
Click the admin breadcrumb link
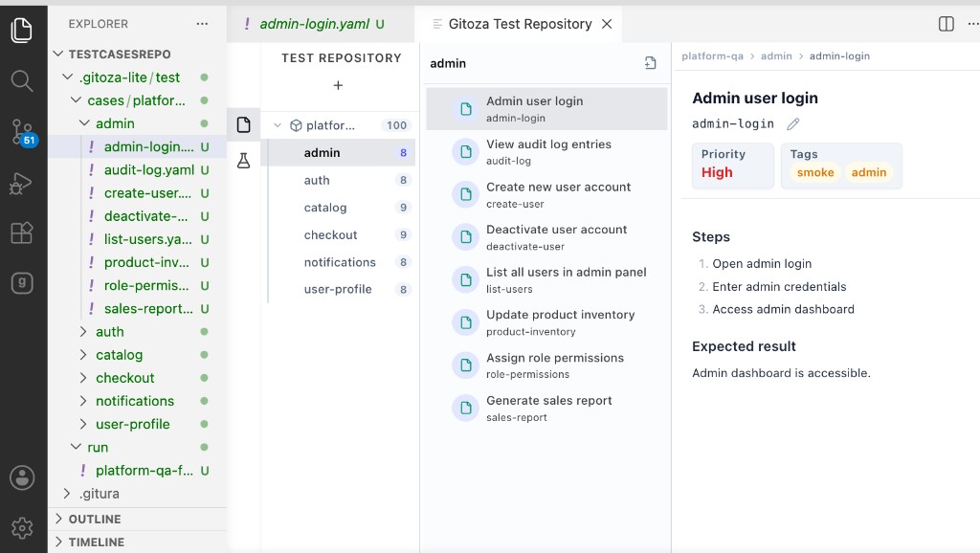(776, 56)
